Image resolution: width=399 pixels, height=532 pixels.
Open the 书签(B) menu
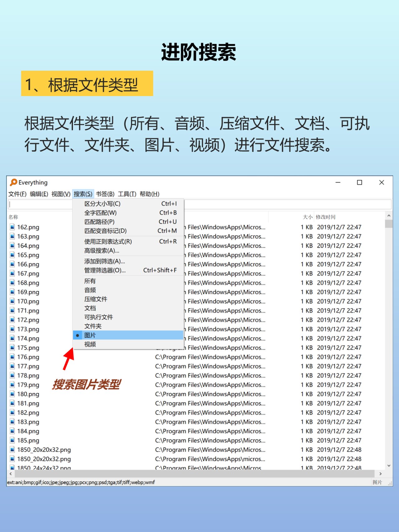(105, 194)
